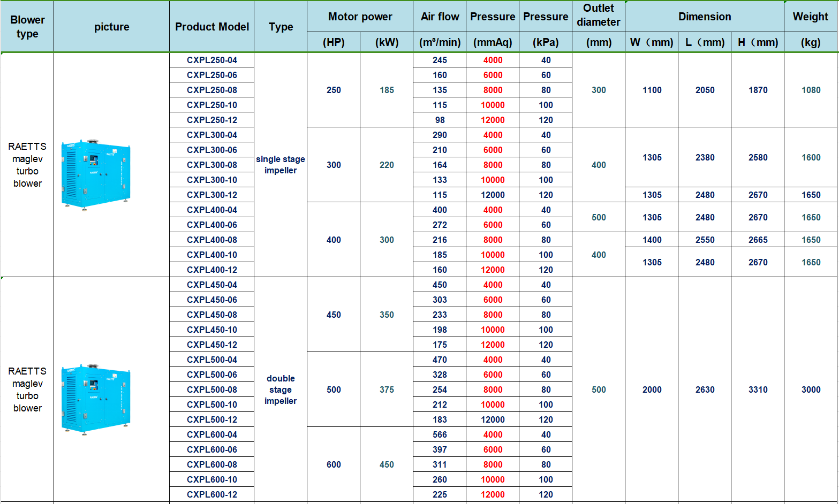The width and height of the screenshot is (839, 504).
Task: Select the "(kg)" unit header
Action: [x=811, y=42]
